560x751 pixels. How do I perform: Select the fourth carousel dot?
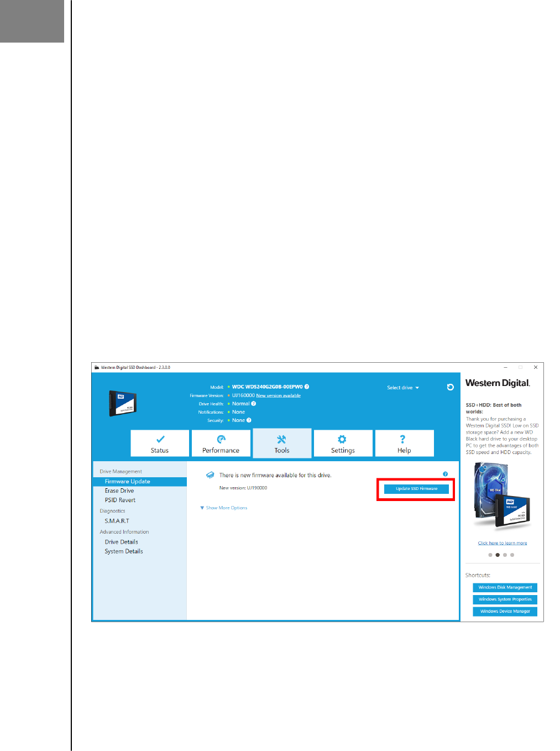pyautogui.click(x=512, y=555)
